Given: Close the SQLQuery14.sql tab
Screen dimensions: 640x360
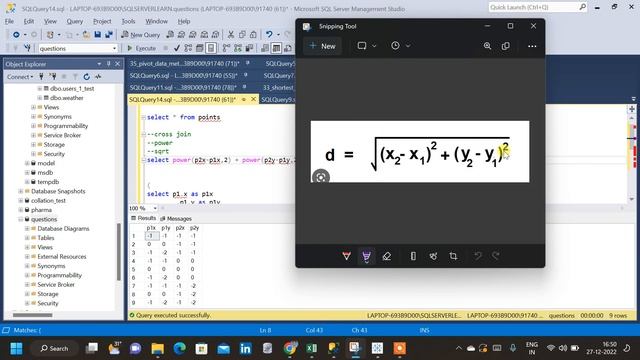Looking at the screenshot, I should coord(253,99).
